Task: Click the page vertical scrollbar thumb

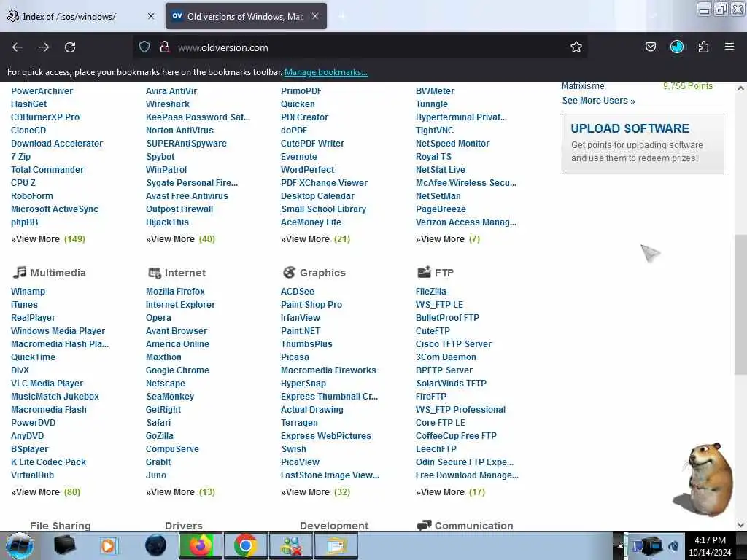Action: [740, 305]
